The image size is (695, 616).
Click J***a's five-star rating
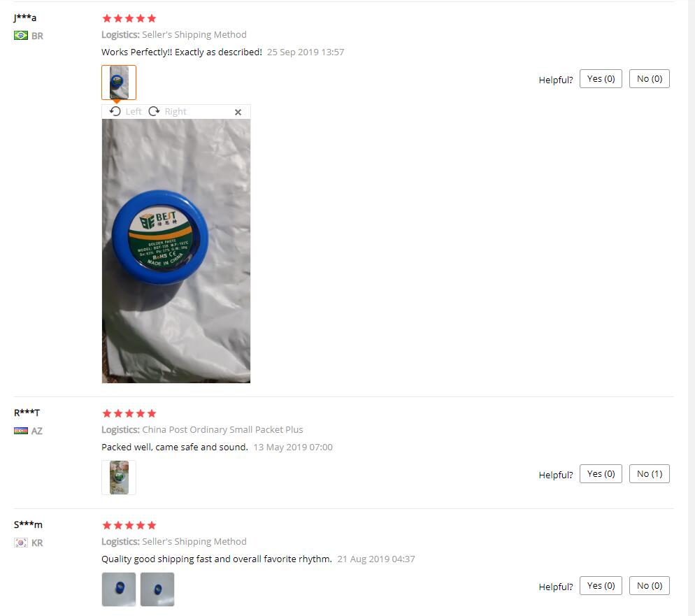(x=129, y=18)
